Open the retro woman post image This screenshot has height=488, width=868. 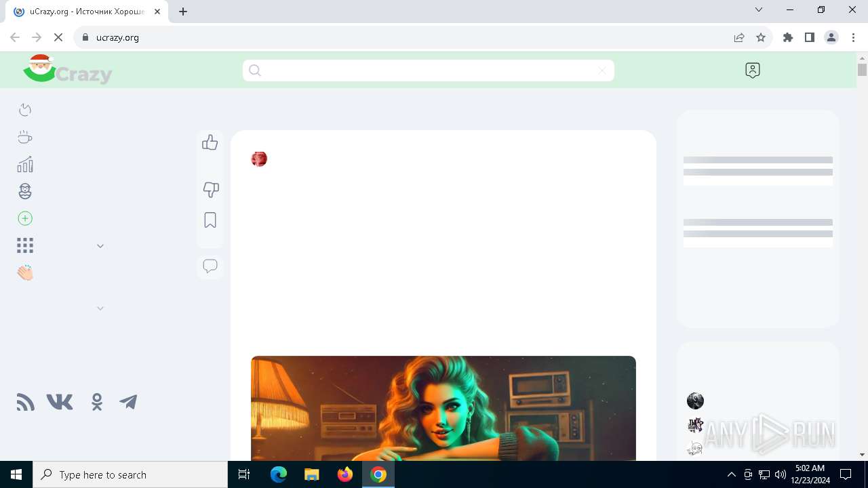coord(443,408)
